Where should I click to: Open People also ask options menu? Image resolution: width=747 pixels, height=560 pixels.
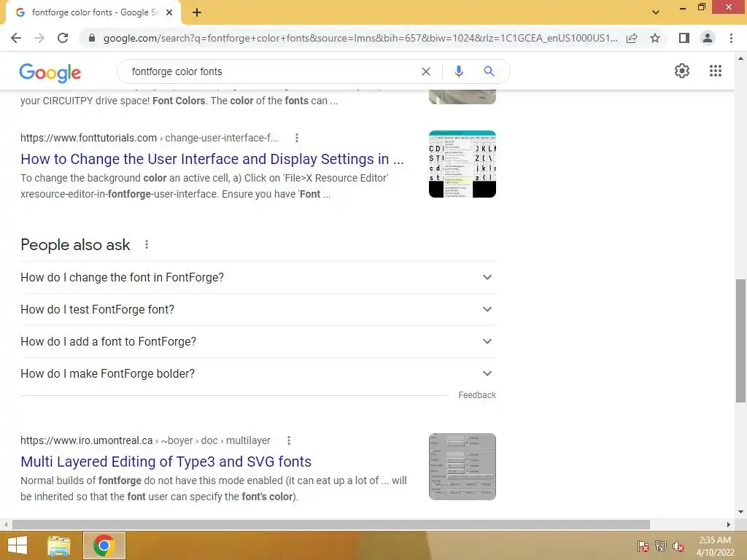(147, 244)
